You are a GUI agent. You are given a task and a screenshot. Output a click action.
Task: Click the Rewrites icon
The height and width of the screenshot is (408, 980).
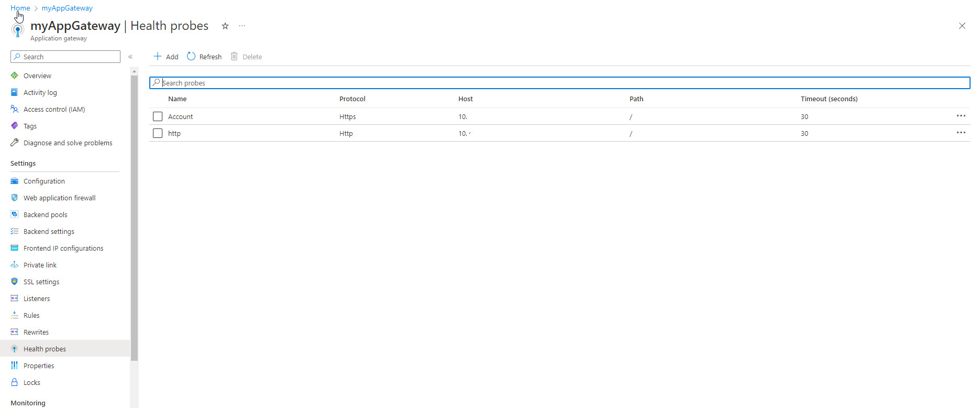pos(15,332)
